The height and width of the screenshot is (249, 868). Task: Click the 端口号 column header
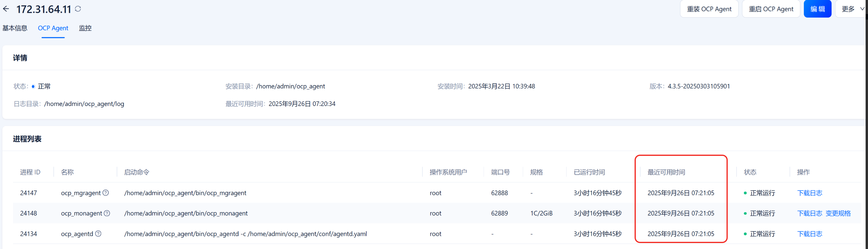tap(500, 172)
